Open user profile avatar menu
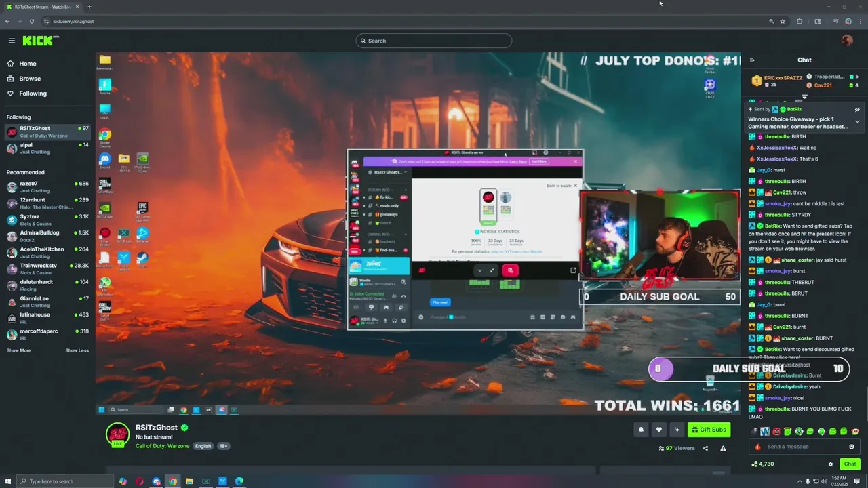This screenshot has width=868, height=488. tap(847, 41)
